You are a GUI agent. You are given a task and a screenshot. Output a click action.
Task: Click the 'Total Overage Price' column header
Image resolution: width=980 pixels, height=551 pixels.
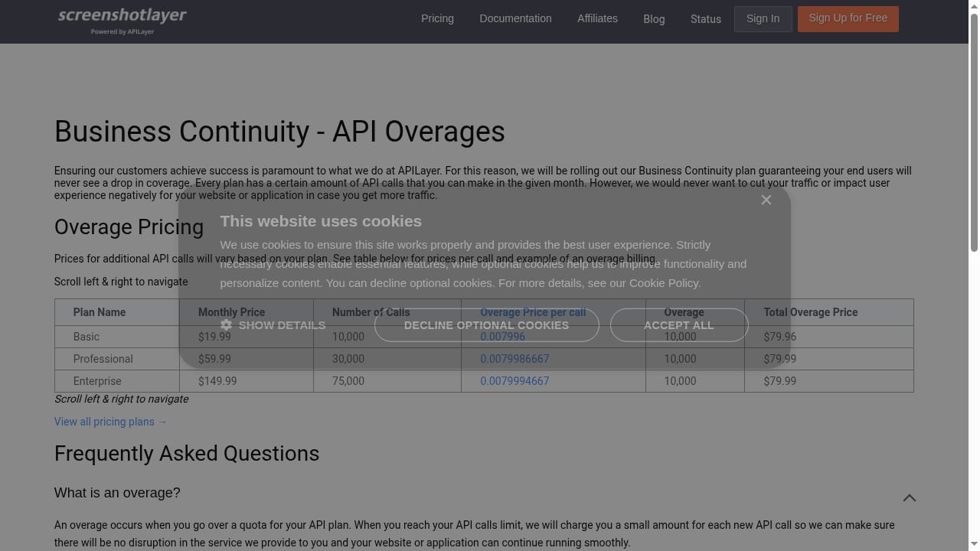(x=829, y=312)
